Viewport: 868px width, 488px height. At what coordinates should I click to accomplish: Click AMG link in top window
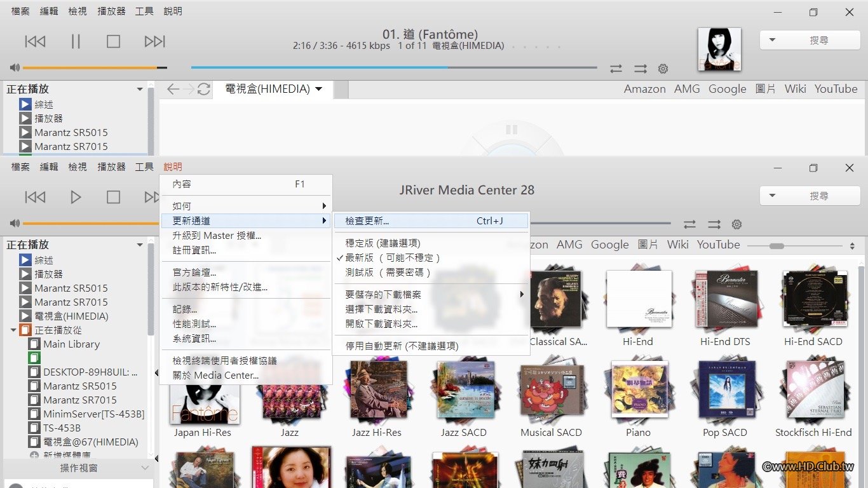(x=687, y=89)
